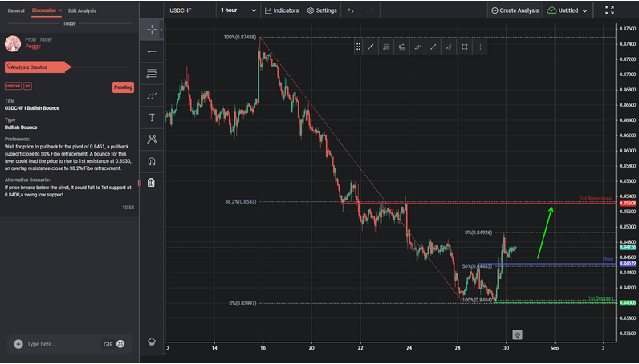Select the XABCD pattern tool
Image resolution: width=639 pixels, height=364 pixels.
coord(152,140)
